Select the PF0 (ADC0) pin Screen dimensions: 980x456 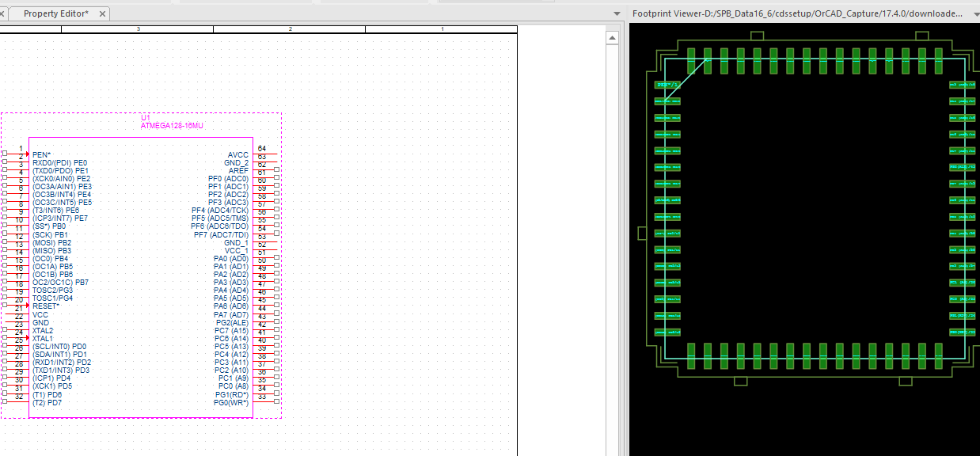[x=228, y=179]
